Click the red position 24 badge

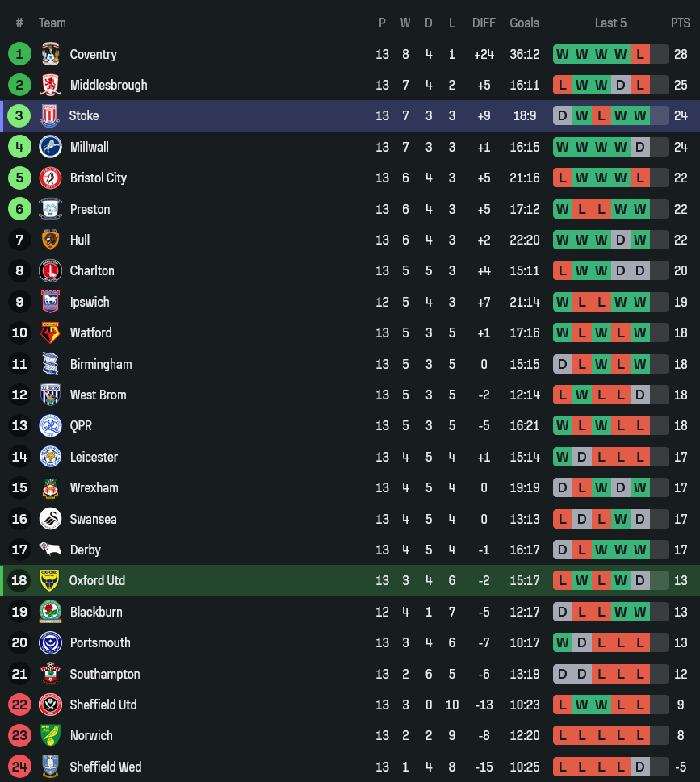pyautogui.click(x=19, y=767)
